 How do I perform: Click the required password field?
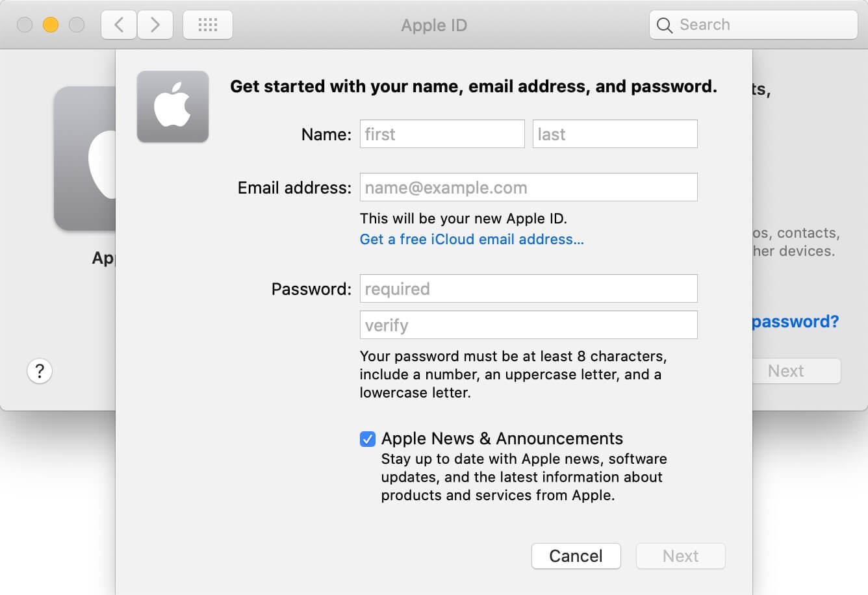coord(528,288)
